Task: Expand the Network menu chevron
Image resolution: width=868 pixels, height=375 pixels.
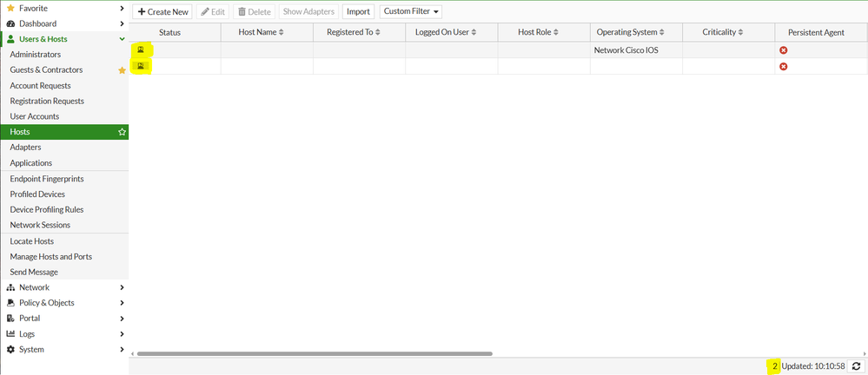Action: click(122, 287)
